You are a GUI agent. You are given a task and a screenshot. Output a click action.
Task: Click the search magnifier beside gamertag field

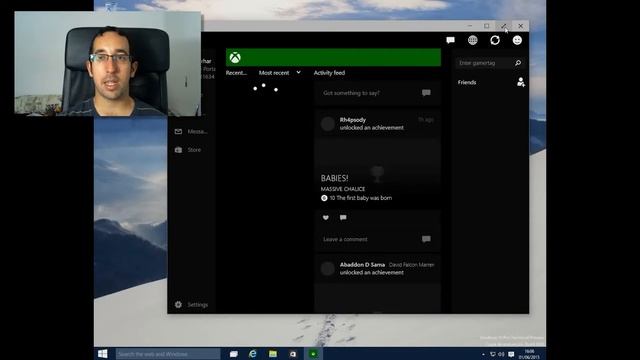(518, 63)
